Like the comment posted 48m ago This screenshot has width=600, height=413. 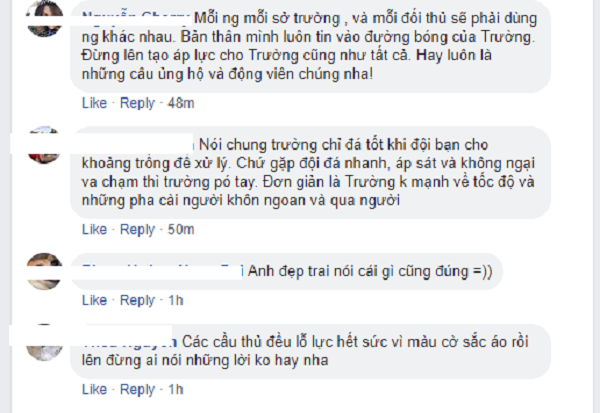tap(94, 103)
